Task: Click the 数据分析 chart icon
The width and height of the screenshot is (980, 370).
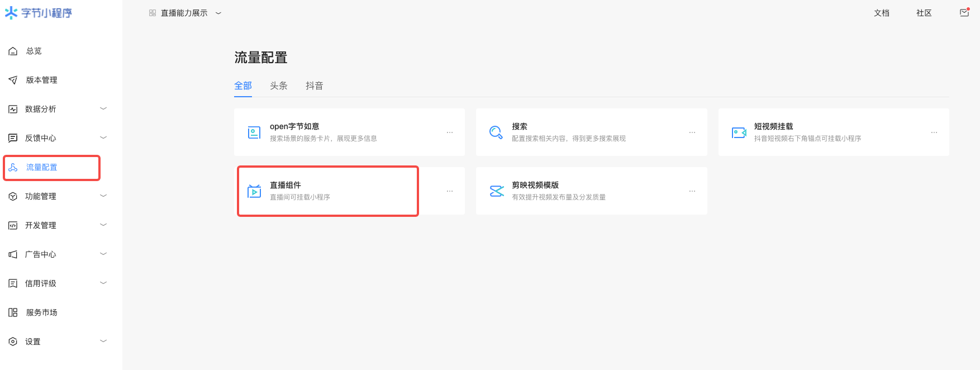Action: [x=13, y=109]
